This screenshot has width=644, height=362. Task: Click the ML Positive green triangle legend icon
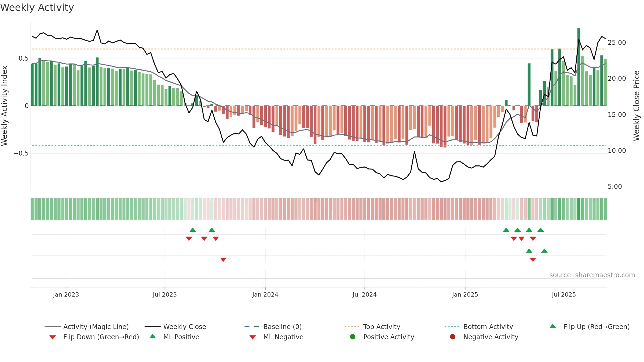[152, 336]
